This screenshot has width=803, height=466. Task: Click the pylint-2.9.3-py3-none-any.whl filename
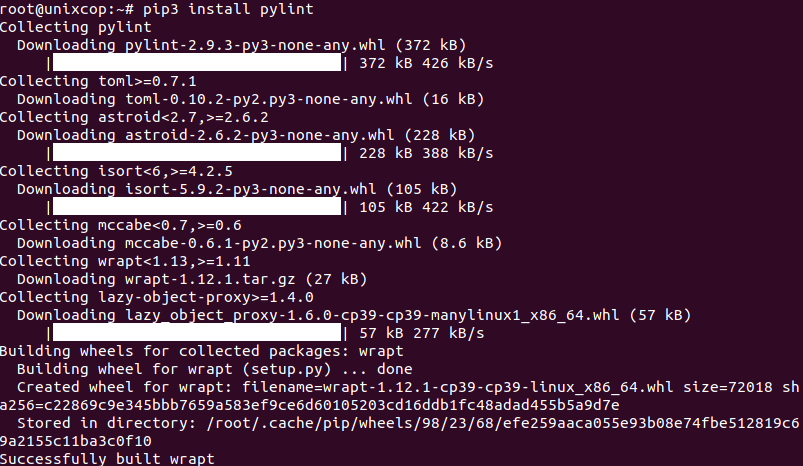coord(255,46)
